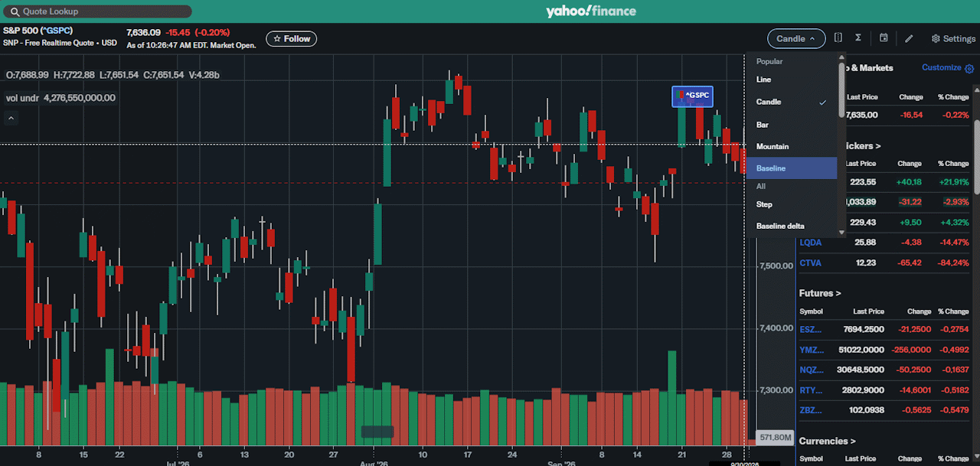Open the LQDA ticker
Viewport: 980px width, 466px height.
pyautogui.click(x=810, y=243)
